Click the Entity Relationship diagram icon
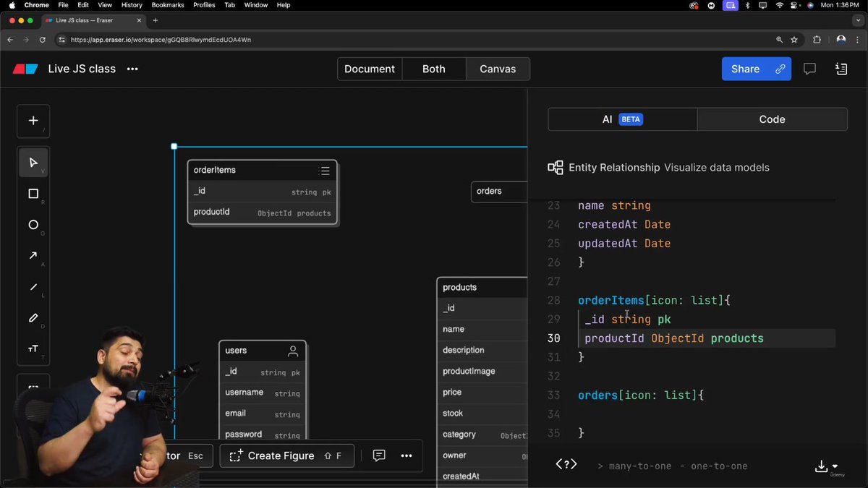This screenshot has width=868, height=488. pyautogui.click(x=556, y=168)
